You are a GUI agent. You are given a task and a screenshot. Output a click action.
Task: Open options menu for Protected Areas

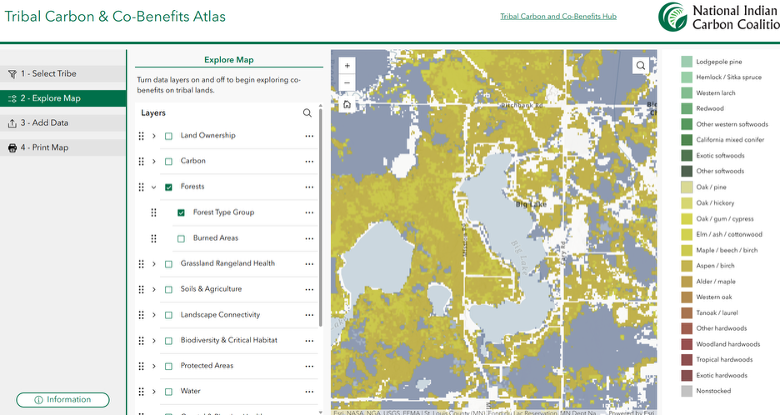[309, 366]
